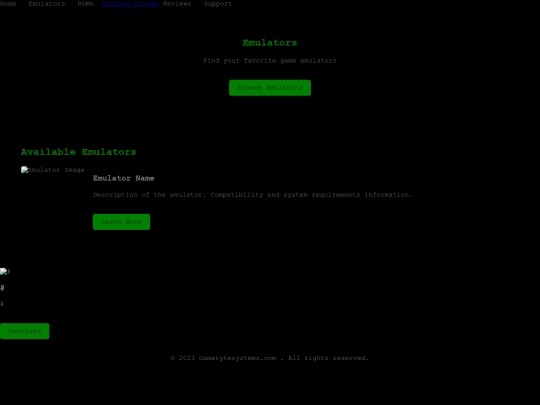Open the blue underlined nav link
This screenshot has height=405, width=540.
(131, 4)
